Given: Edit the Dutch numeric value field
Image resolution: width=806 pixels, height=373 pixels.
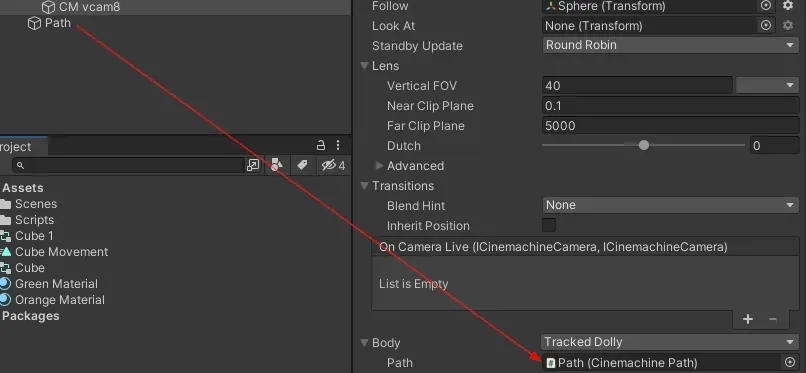Looking at the screenshot, I should [774, 146].
